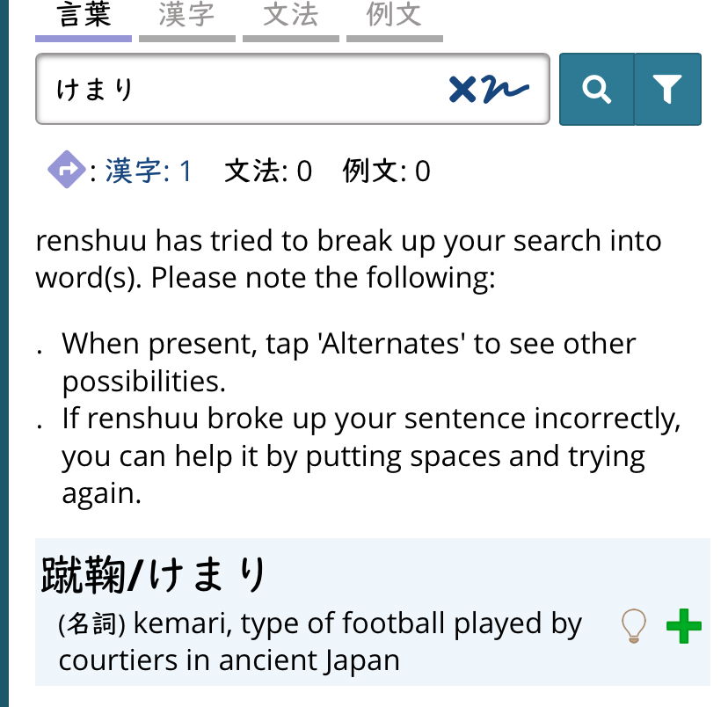The image size is (728, 707).
Task: Click the (名詞) part-of-speech label
Action: pos(92,624)
